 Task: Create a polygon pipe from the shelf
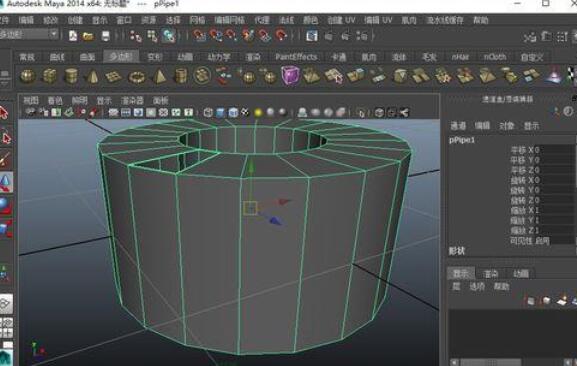point(180,76)
